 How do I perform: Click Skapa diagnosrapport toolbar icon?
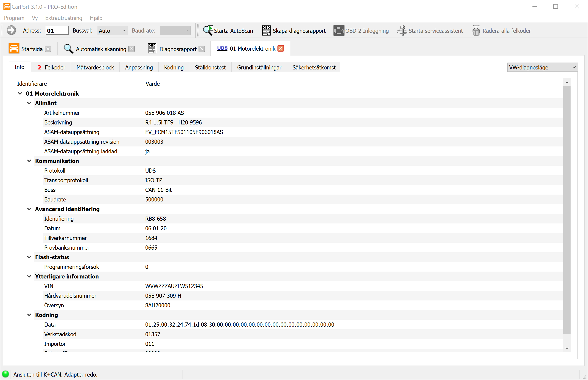coord(266,31)
